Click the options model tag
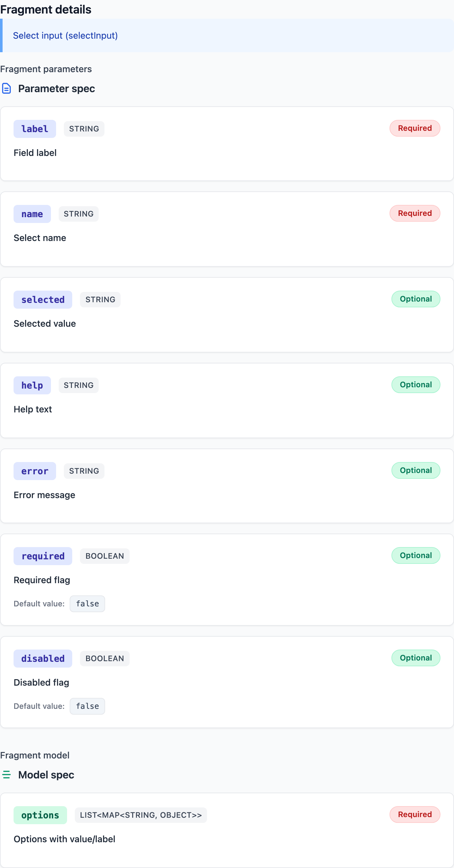 [40, 815]
